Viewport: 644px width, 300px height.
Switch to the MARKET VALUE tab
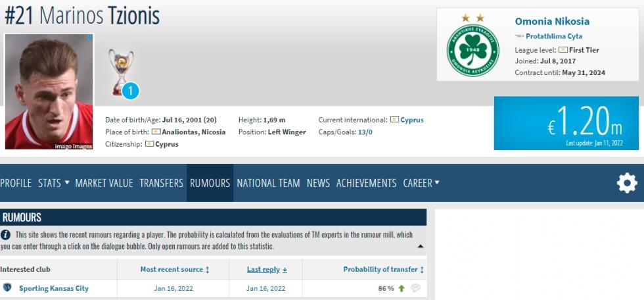pos(104,183)
